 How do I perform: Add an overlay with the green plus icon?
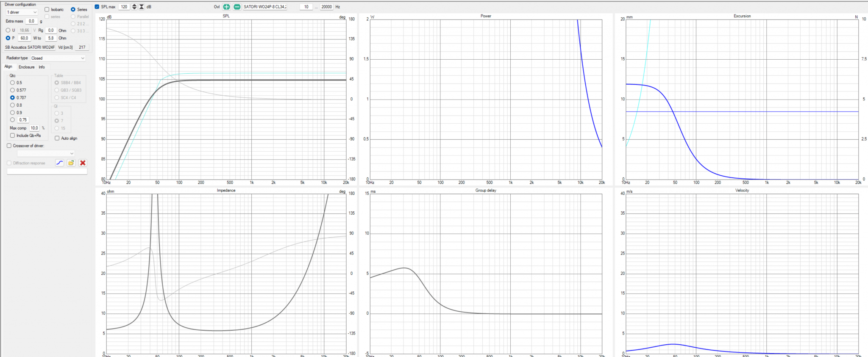[x=227, y=7]
